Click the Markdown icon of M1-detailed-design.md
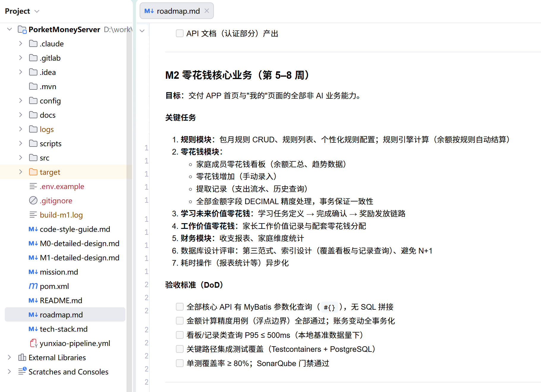The image size is (541, 392). (x=33, y=258)
